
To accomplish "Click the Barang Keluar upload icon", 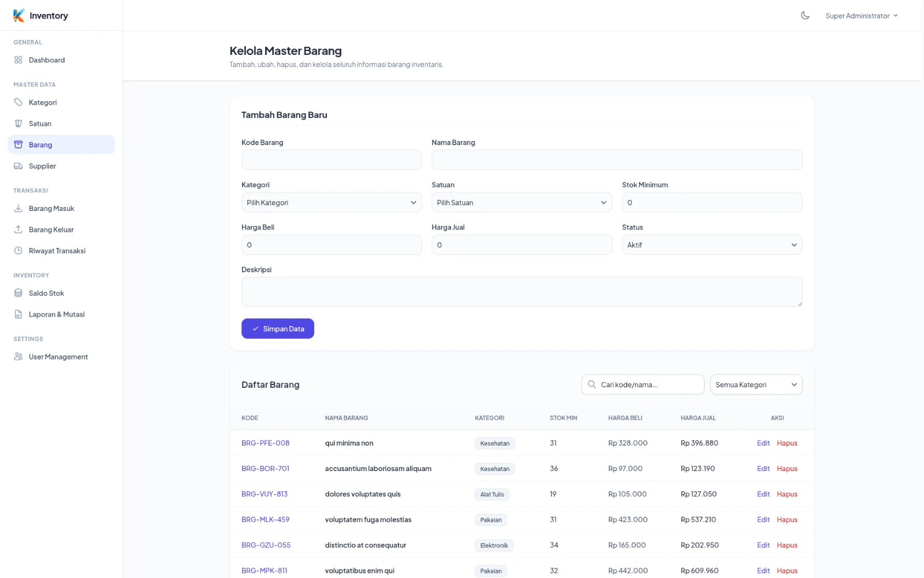I will pyautogui.click(x=18, y=229).
